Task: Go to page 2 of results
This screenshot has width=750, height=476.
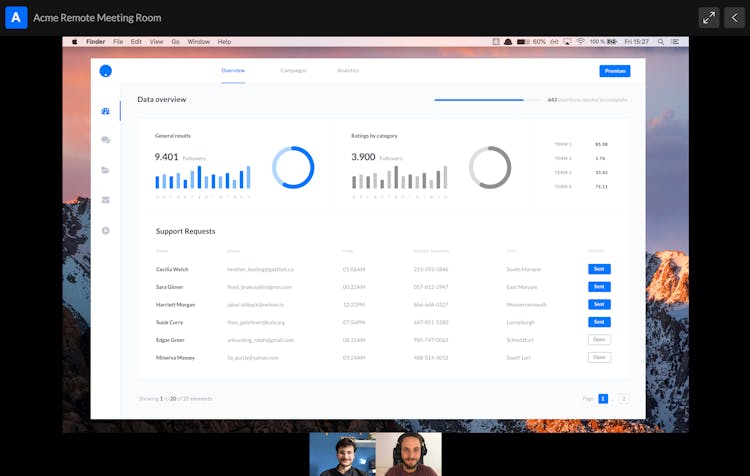Action: click(623, 398)
